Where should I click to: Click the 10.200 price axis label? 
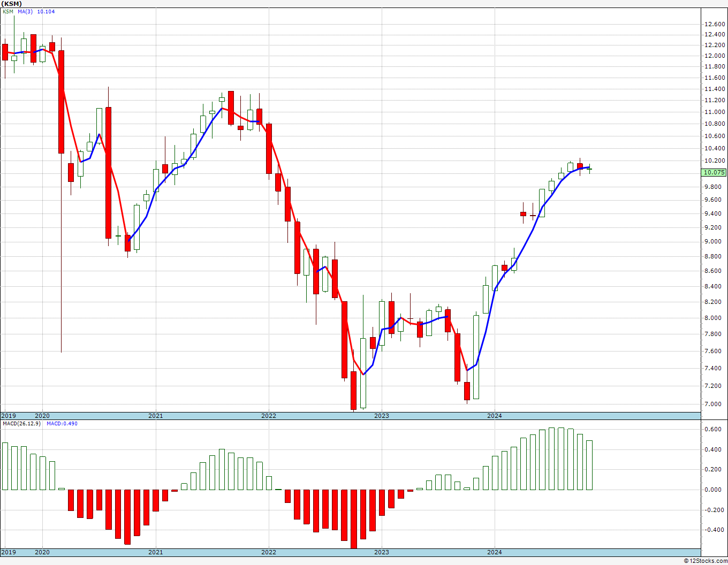click(x=715, y=161)
